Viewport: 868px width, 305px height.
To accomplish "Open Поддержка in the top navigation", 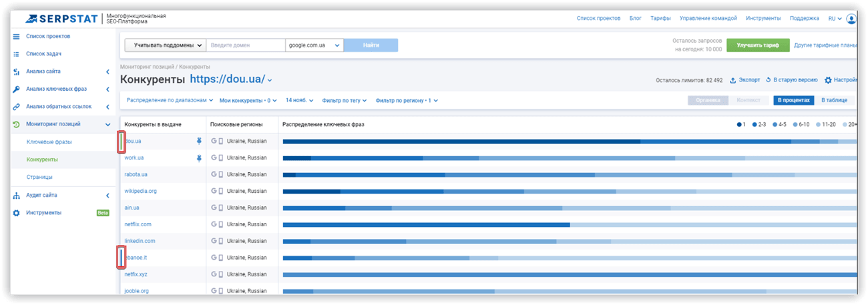I will [x=805, y=19].
